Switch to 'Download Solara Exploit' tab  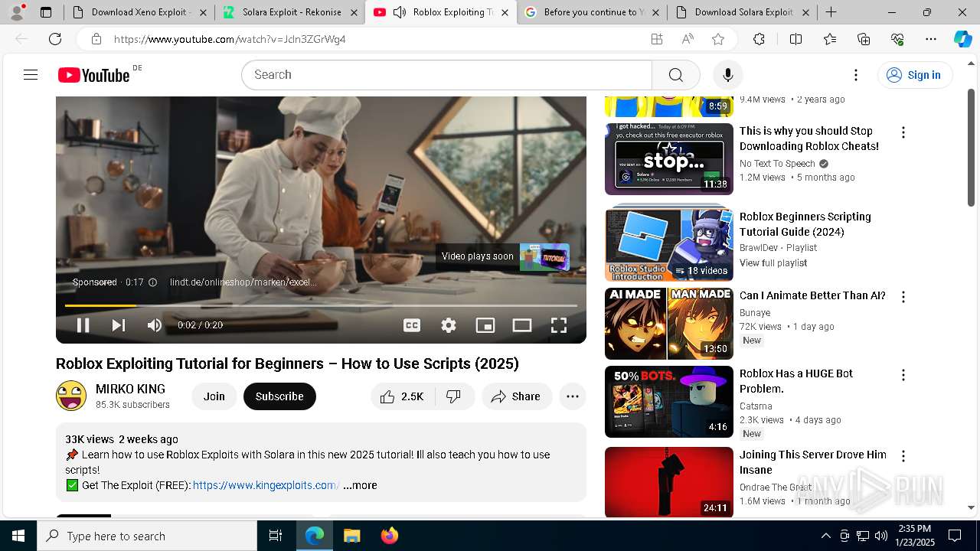click(x=741, y=12)
